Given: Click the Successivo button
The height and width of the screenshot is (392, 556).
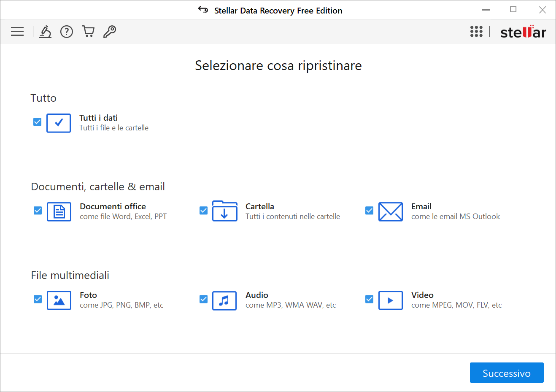Looking at the screenshot, I should (507, 373).
